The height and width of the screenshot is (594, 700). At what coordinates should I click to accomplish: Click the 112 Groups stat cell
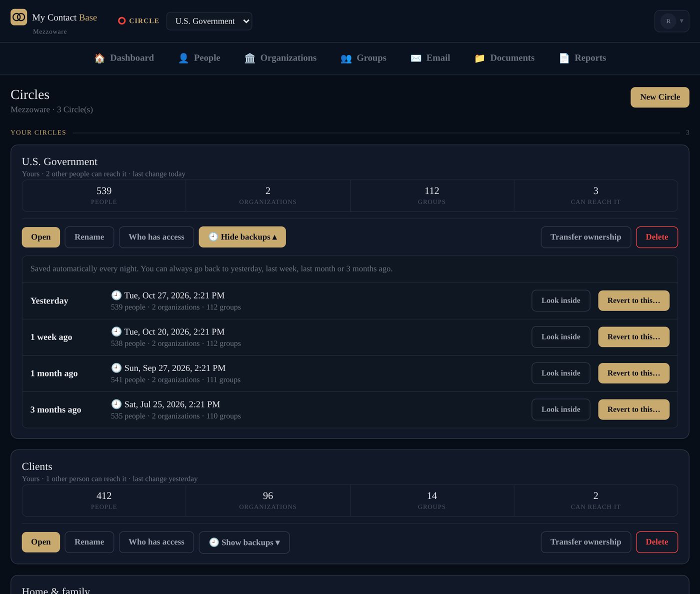tap(432, 195)
